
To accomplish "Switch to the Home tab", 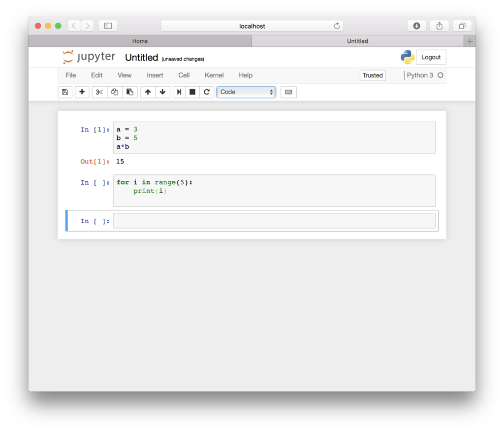I will click(140, 41).
